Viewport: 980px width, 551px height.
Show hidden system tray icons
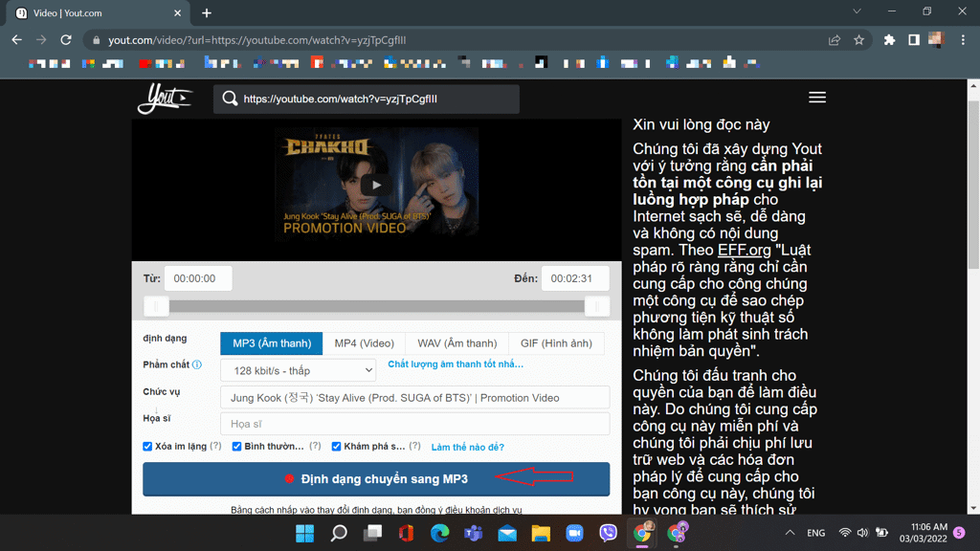(x=790, y=533)
